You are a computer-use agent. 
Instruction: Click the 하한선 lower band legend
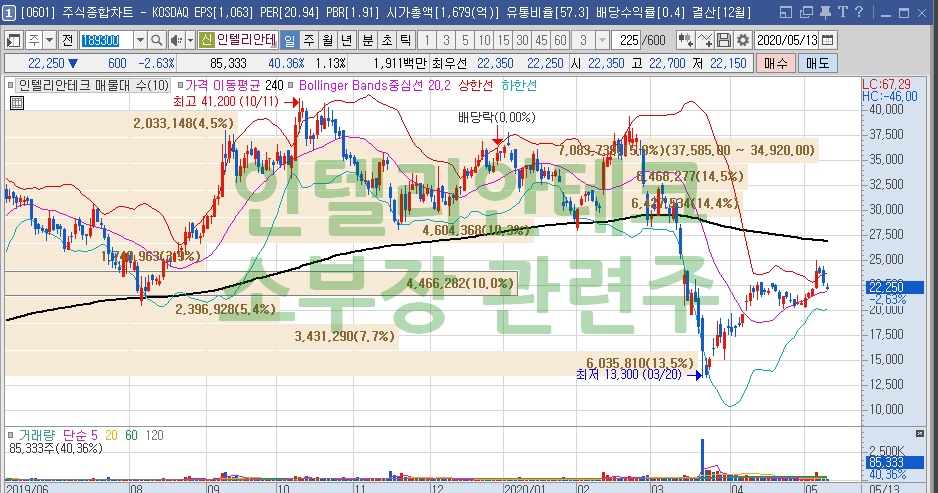(519, 86)
